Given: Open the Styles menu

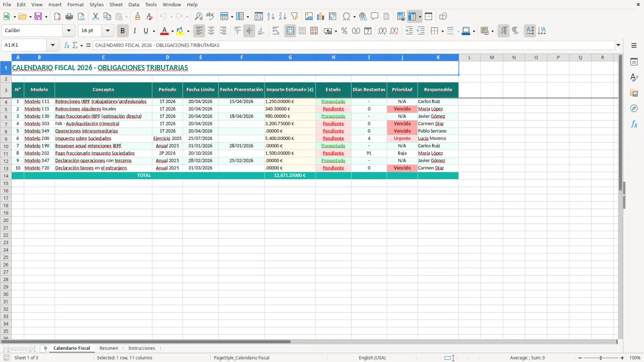Looking at the screenshot, I should 97,4.
